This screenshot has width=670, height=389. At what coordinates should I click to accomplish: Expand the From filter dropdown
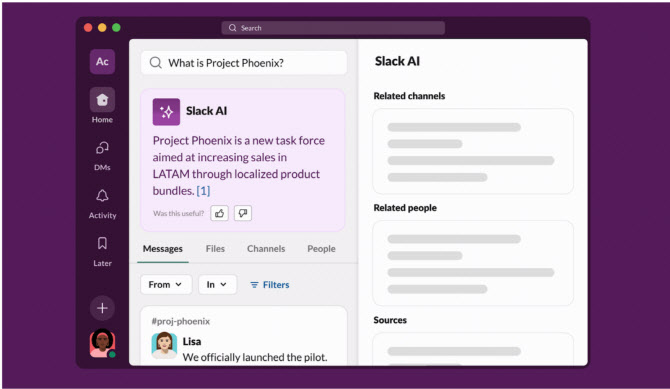point(166,285)
